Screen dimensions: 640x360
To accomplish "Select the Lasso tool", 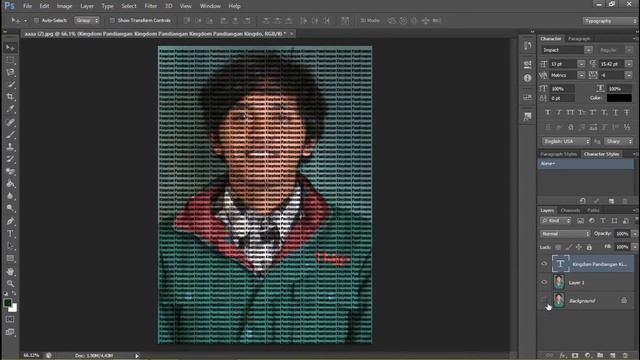I will pyautogui.click(x=10, y=72).
